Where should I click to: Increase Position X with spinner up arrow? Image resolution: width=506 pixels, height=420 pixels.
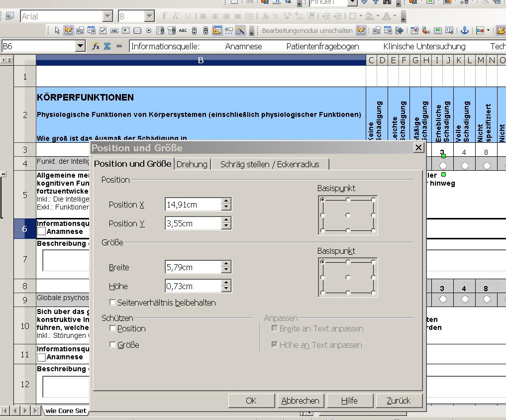point(226,201)
